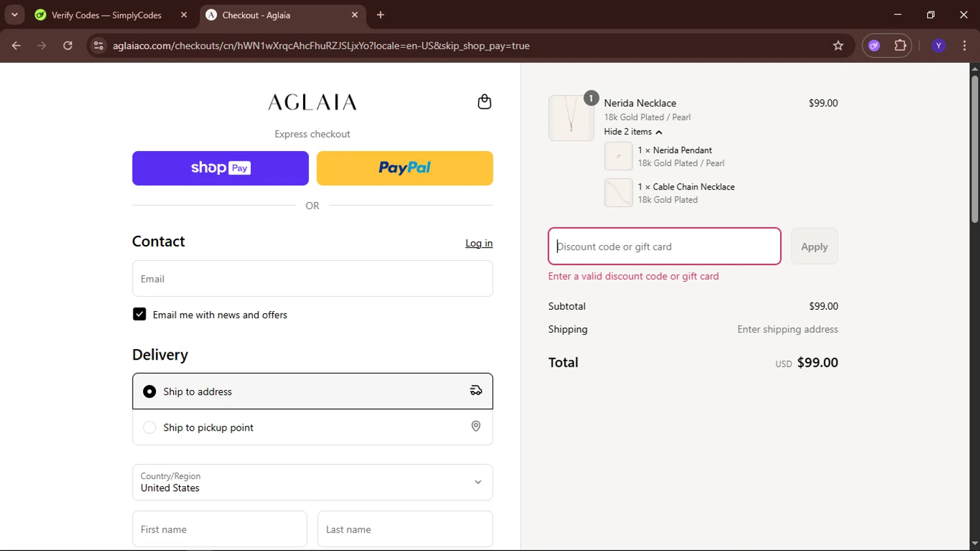Pay with the PayPal button
980x551 pixels.
tap(404, 168)
